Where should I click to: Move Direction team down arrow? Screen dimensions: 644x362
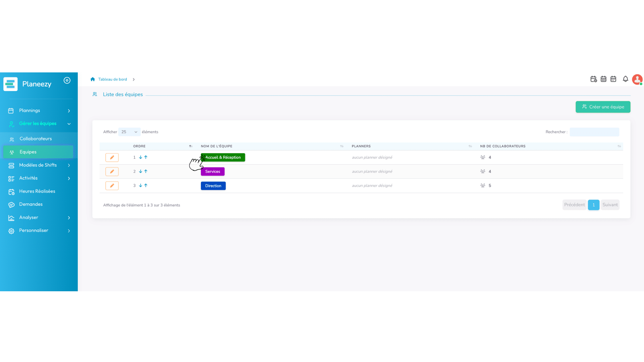click(x=141, y=185)
